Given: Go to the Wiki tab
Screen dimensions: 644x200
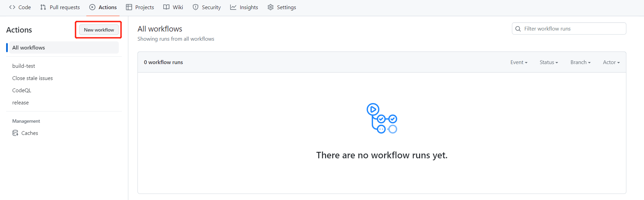Looking at the screenshot, I should point(173,7).
